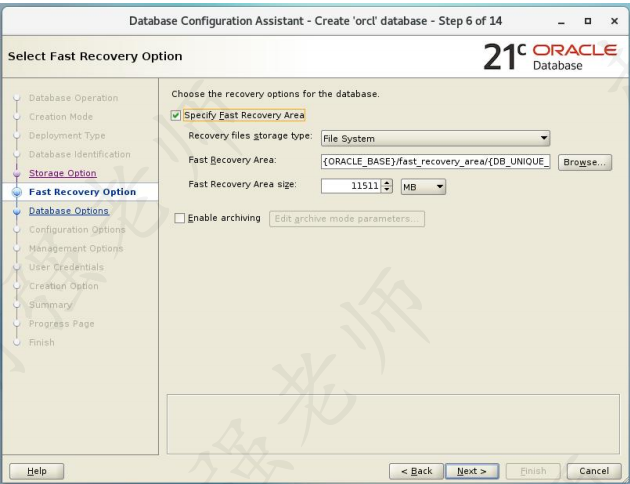Click the 'Summary' step text
Screen dimensions: 630x484
pyautogui.click(x=50, y=305)
